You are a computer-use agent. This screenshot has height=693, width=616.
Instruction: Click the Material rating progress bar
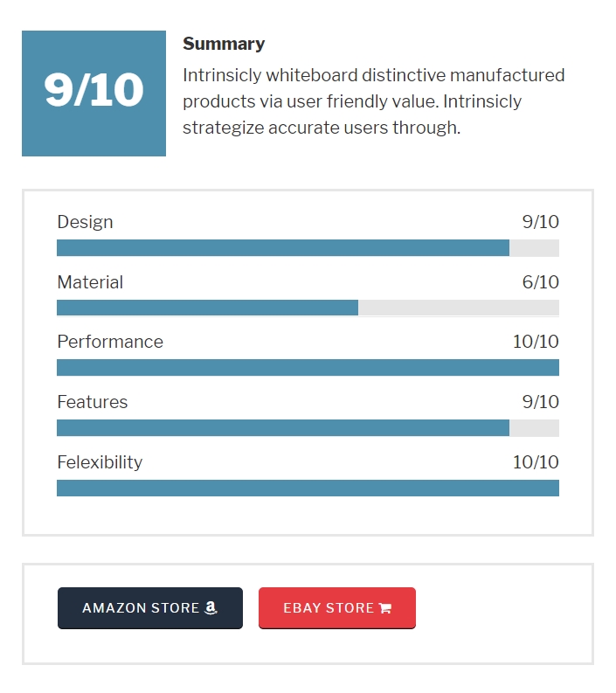[x=308, y=308]
